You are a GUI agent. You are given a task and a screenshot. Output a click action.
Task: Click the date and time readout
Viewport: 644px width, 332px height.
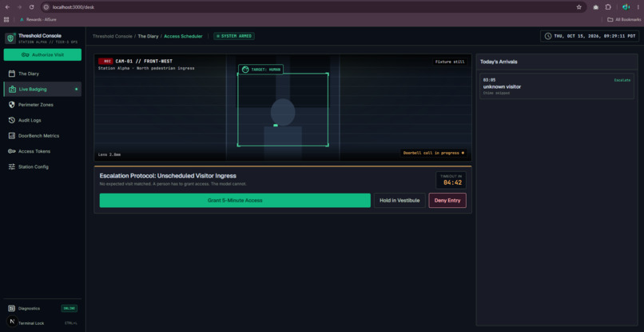(x=595, y=36)
